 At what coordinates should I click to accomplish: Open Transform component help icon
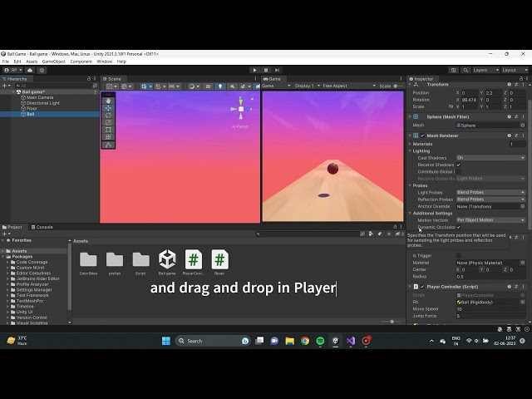tap(510, 84)
